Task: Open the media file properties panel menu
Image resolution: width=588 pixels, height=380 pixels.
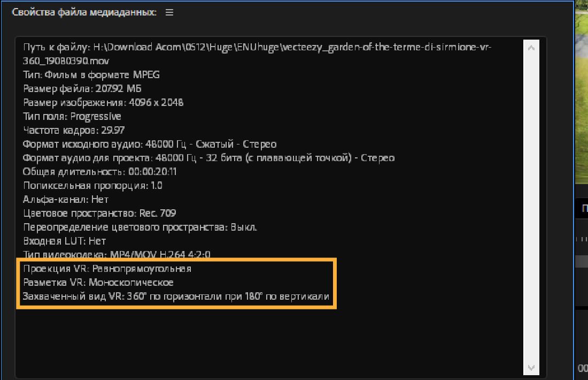Action: point(169,12)
